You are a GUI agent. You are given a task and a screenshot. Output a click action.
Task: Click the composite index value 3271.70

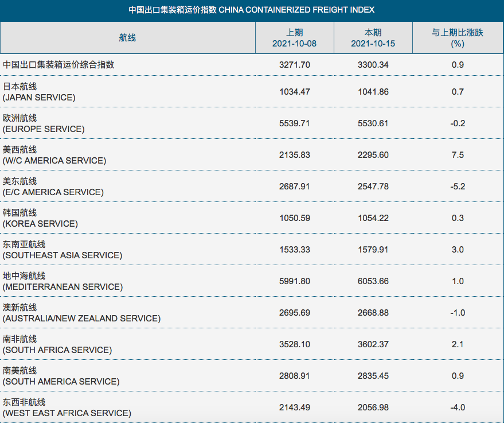(294, 65)
